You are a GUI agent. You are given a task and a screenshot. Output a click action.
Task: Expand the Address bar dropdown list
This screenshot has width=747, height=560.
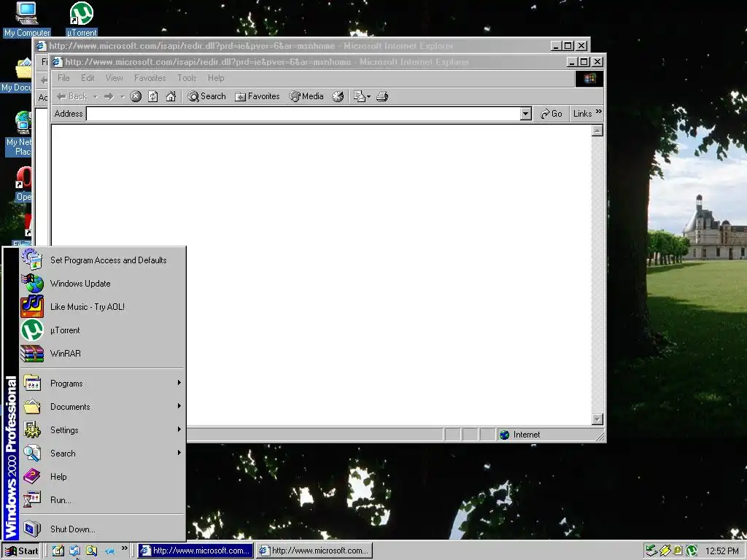[x=526, y=114]
